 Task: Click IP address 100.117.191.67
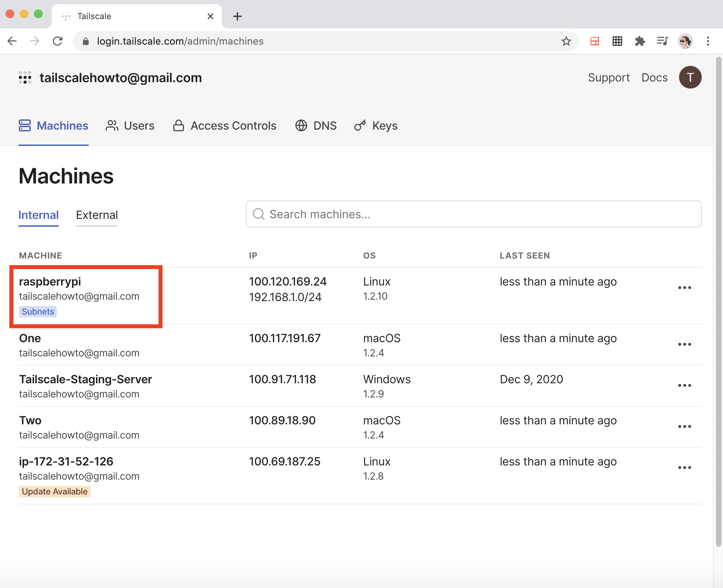(285, 338)
